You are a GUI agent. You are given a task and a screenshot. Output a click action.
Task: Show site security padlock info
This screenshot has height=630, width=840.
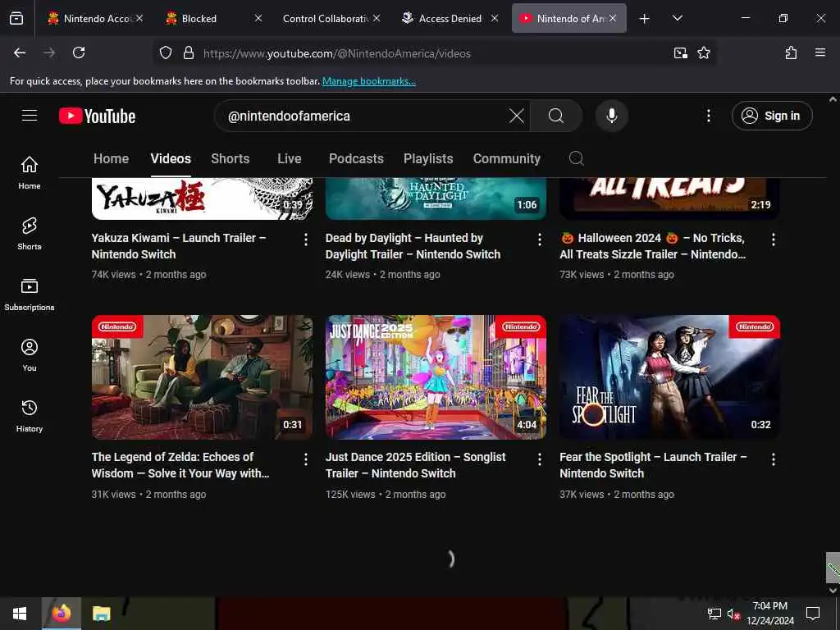click(188, 53)
